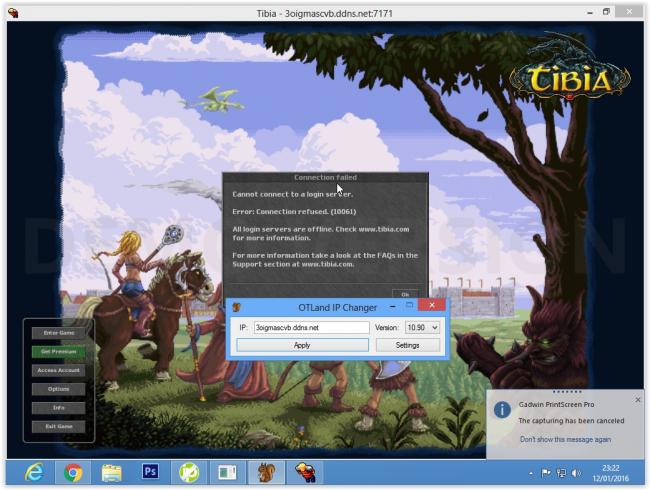650x490 pixels.
Task: Click the Enter Game button
Action: 59,333
